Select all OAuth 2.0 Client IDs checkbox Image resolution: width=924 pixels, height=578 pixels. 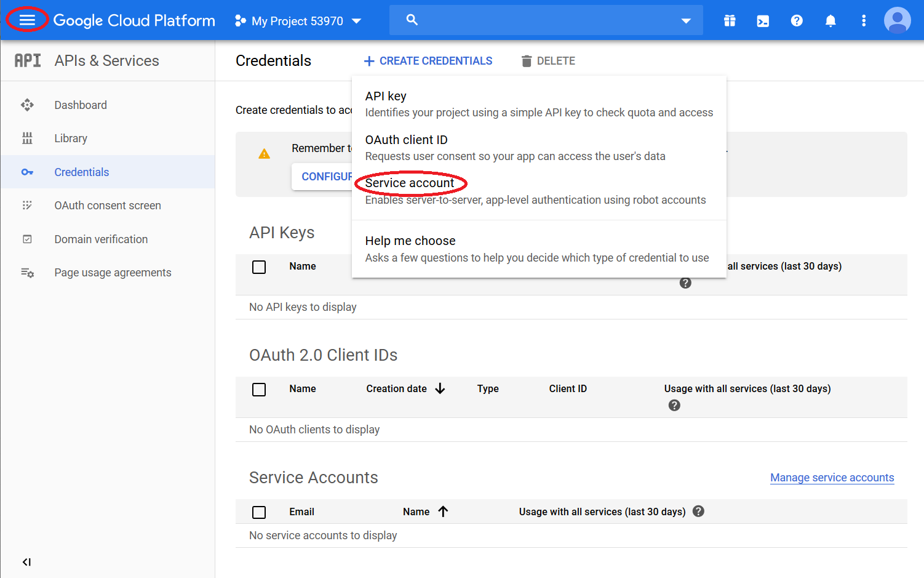(x=259, y=390)
